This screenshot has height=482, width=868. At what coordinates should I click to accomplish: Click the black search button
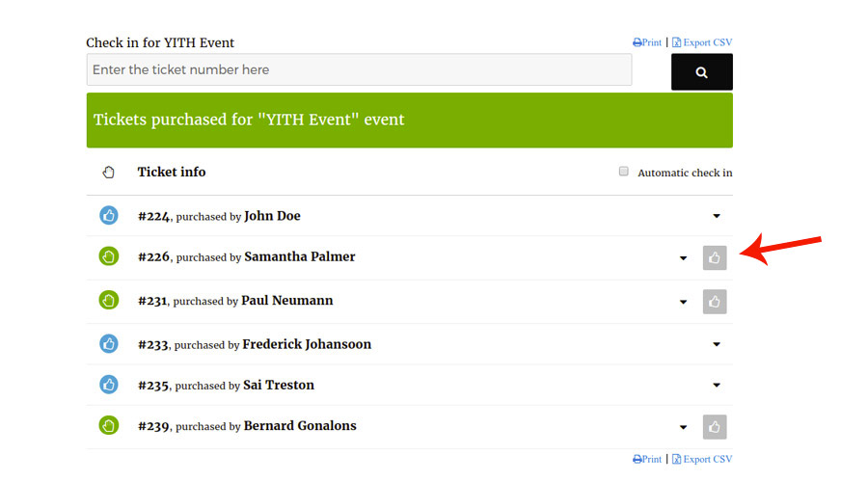[701, 72]
